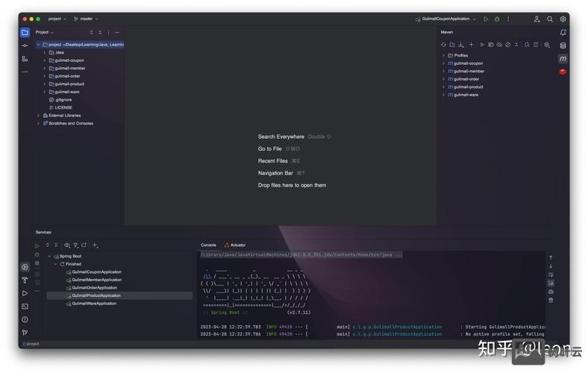Toggle Maven offline mode

(x=499, y=45)
